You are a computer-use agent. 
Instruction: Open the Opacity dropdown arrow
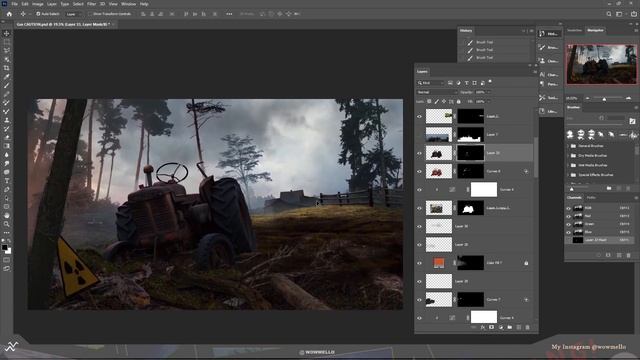point(489,92)
